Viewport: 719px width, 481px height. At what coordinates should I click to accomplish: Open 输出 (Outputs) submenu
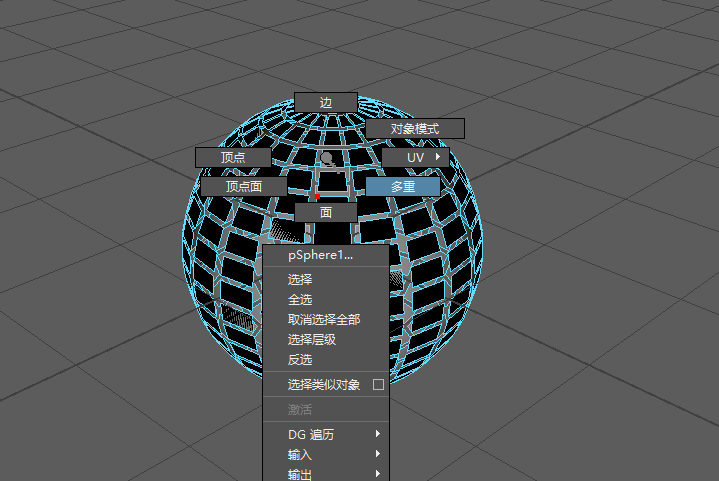[x=326, y=474]
